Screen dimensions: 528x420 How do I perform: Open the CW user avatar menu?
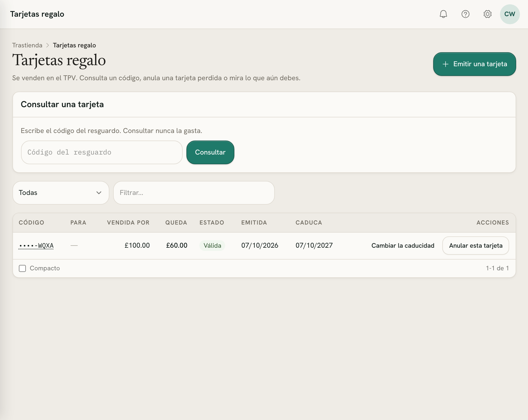click(510, 14)
